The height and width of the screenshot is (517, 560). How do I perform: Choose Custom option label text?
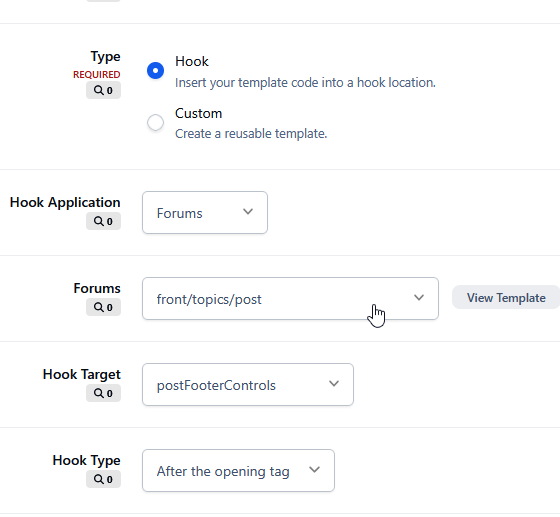[199, 114]
